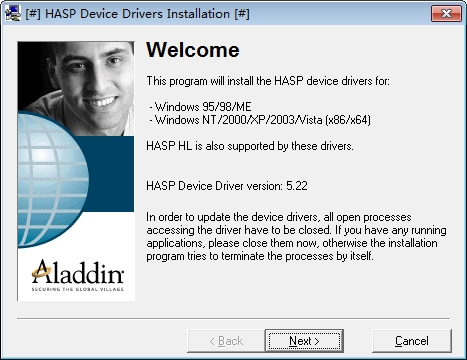Click 'Securing the Global Village' tagline
467x360 pixels.
point(78,289)
